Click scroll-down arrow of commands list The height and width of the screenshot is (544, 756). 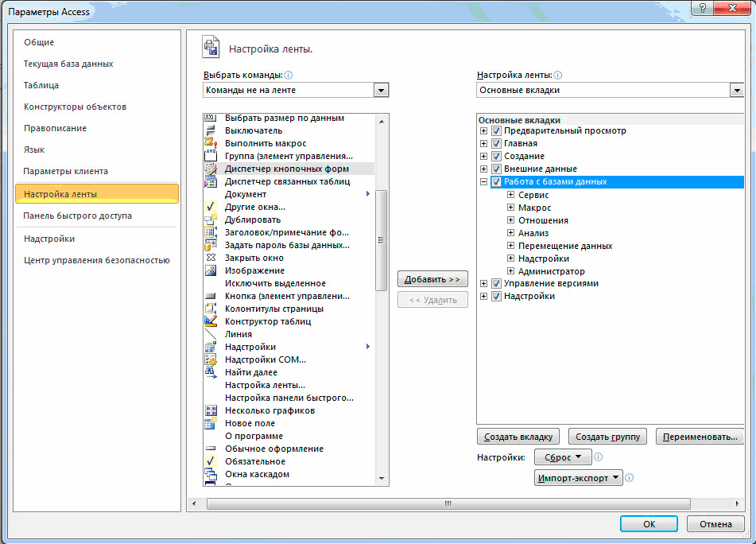tap(382, 479)
